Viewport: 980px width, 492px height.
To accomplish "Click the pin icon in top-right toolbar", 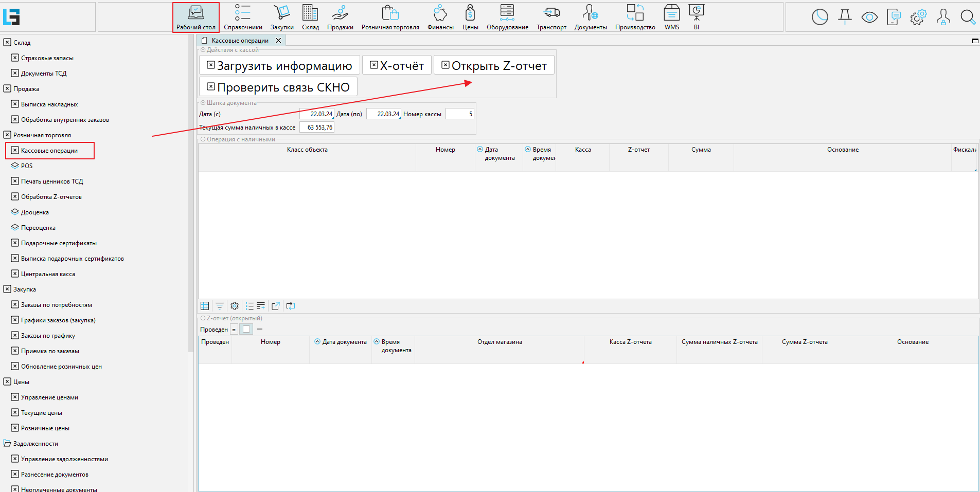I will tap(845, 17).
